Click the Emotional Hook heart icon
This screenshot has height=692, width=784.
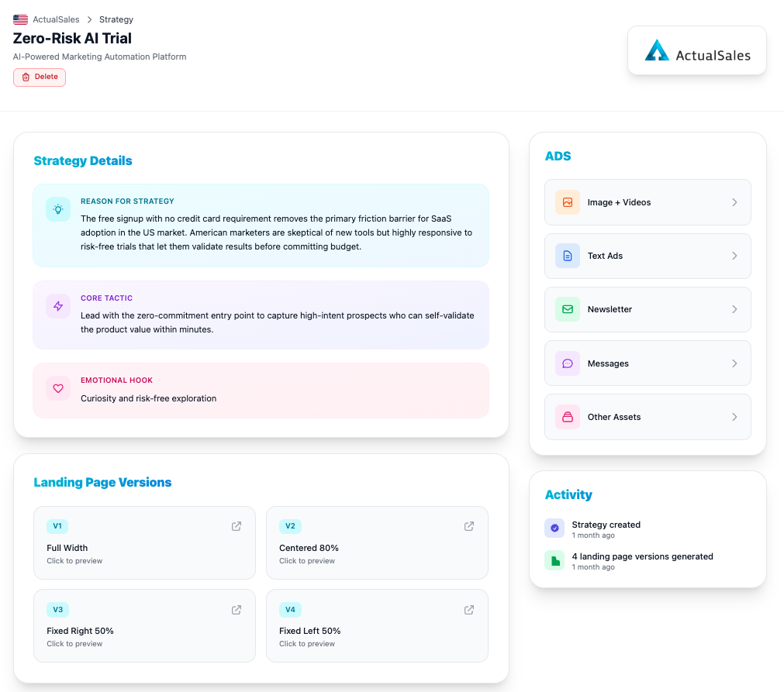(x=58, y=388)
